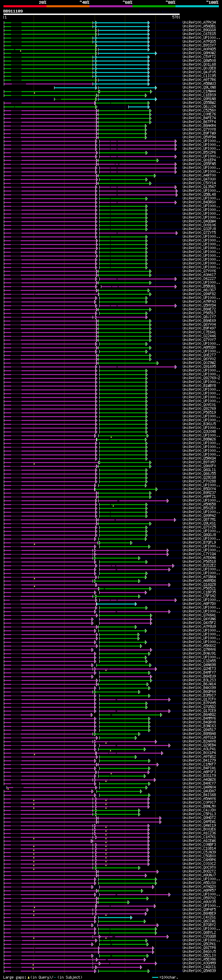Click hit label UniRef100_Q0JDE8
The width and height of the screenshot is (222, 980).
[199, 68]
